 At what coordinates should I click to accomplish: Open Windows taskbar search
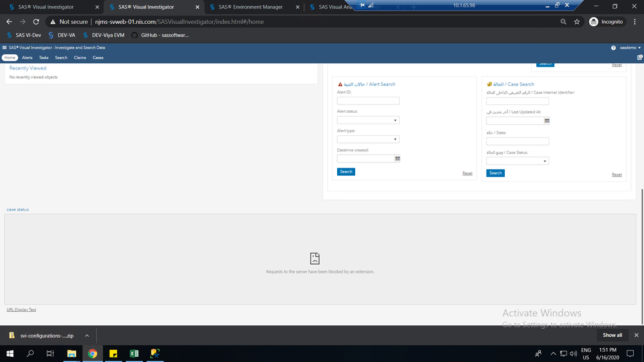click(x=30, y=354)
